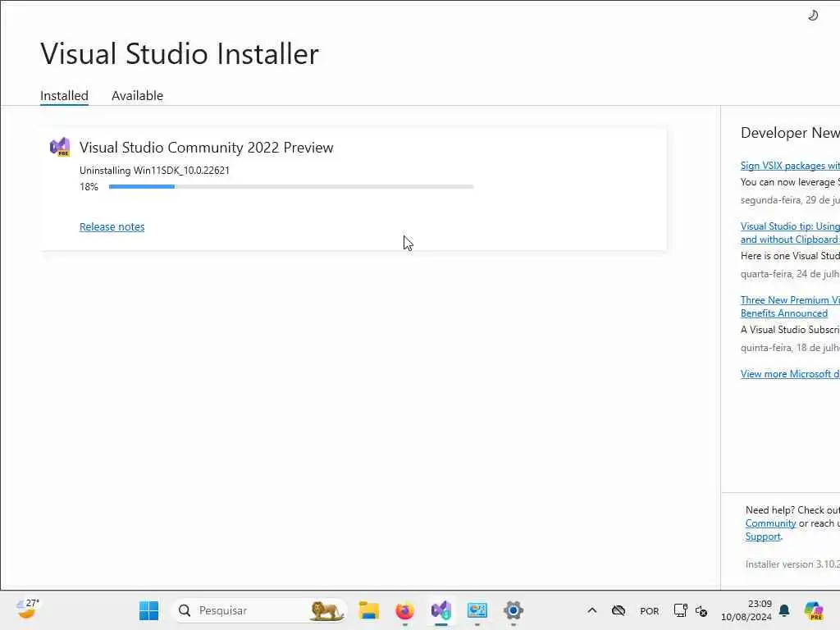Toggle dark theme moon icon
This screenshot has height=630, width=840.
tap(813, 16)
